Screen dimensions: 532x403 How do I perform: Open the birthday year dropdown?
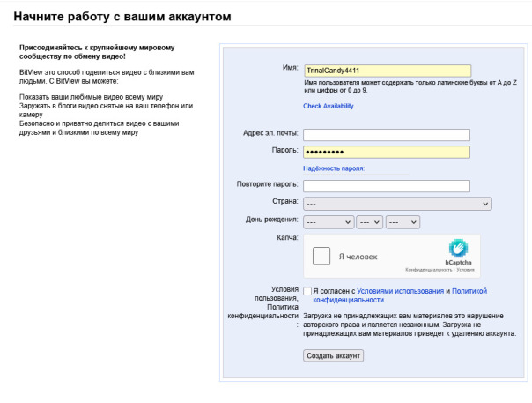pos(403,222)
